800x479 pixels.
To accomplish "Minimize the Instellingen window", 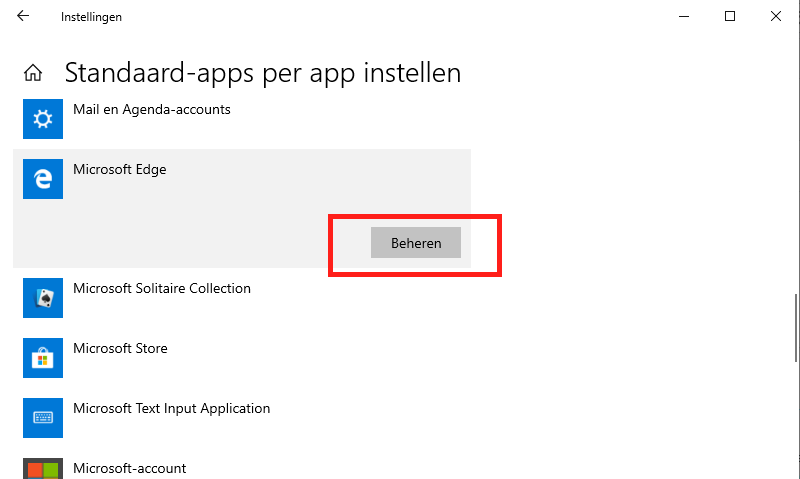I will click(x=684, y=16).
